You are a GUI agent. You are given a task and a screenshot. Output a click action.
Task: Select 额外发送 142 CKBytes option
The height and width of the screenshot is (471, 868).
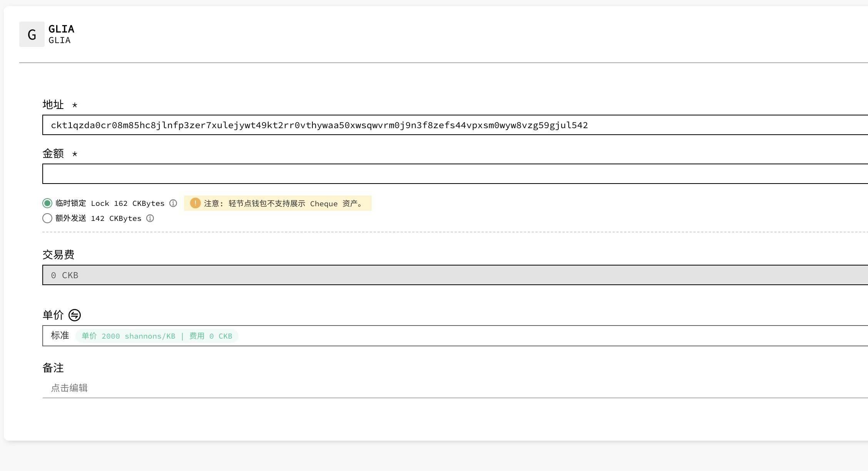tap(47, 218)
